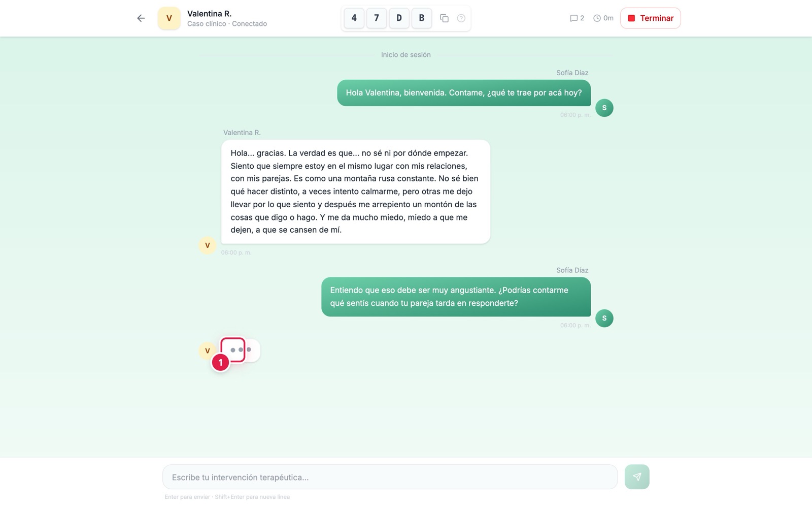Send the message with paper plane button
Screen dimensions: 812x508
tap(637, 477)
